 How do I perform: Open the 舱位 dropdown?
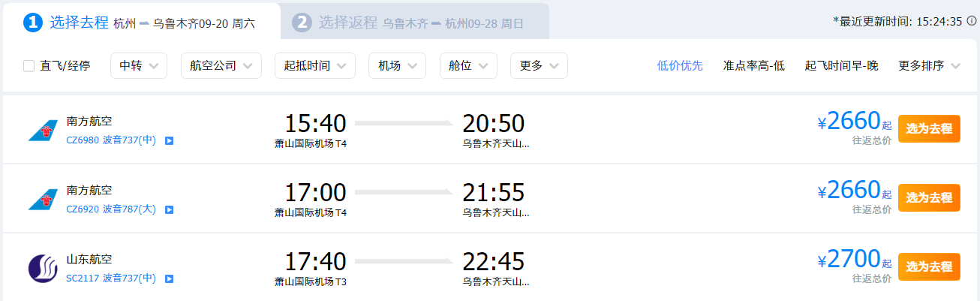pos(468,66)
